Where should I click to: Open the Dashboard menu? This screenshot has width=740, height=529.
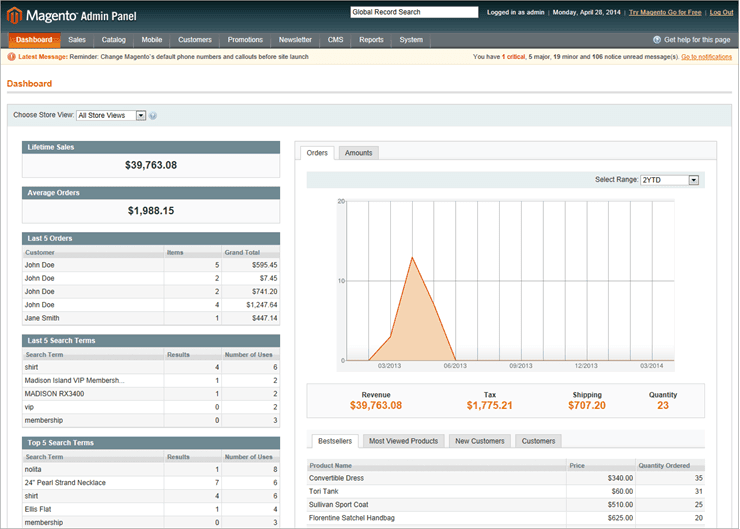34,40
